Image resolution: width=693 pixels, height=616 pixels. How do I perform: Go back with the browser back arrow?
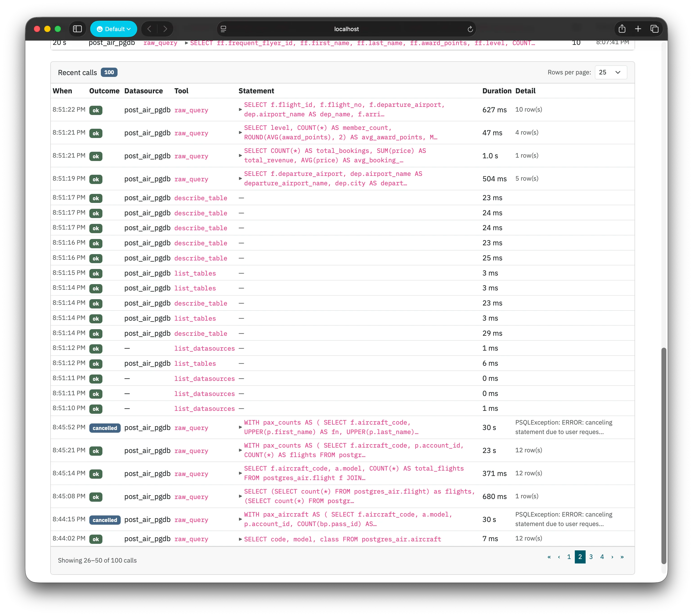pos(149,29)
